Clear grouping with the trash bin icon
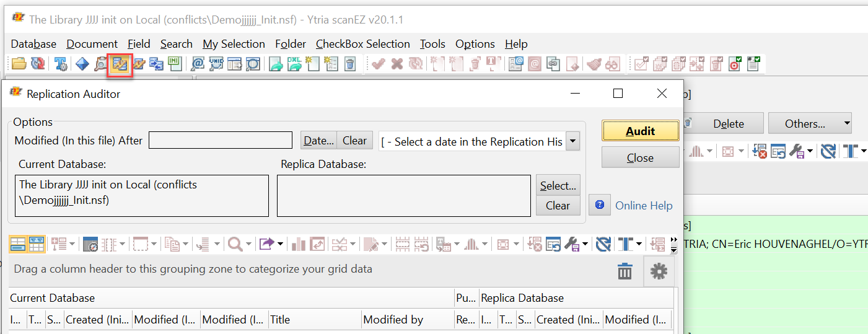 625,271
